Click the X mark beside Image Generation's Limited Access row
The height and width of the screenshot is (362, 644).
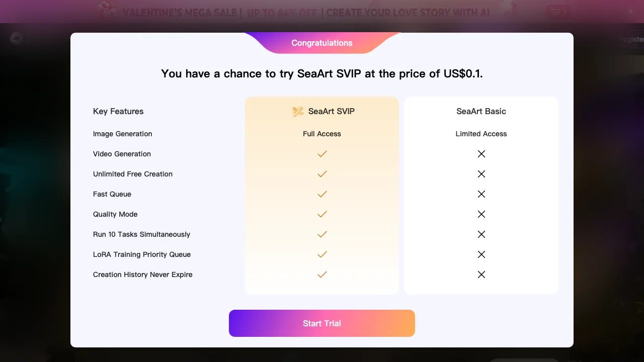pyautogui.click(x=481, y=134)
